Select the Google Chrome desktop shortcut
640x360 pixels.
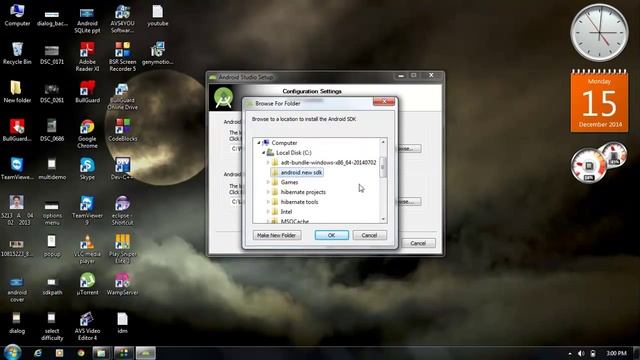coord(87,134)
